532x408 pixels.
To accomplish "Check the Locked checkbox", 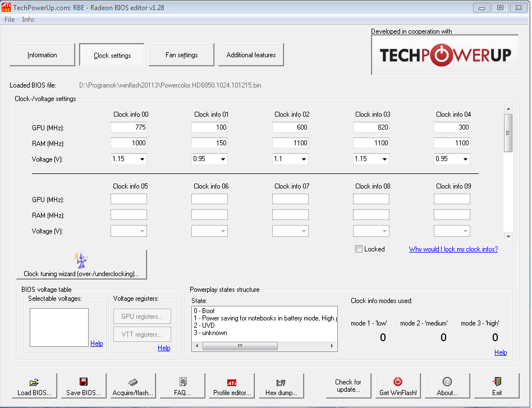I will point(359,249).
